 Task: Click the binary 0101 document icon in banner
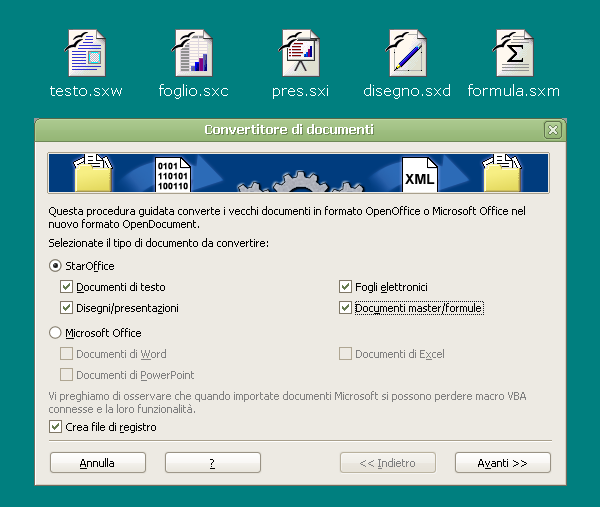coord(173,174)
